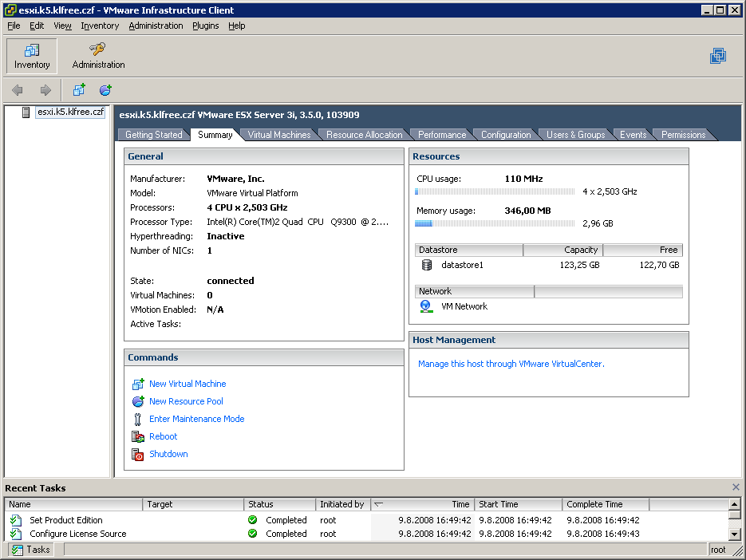Click the New Virtual Machine command icon
Viewport: 746px width, 560px height.
click(138, 384)
